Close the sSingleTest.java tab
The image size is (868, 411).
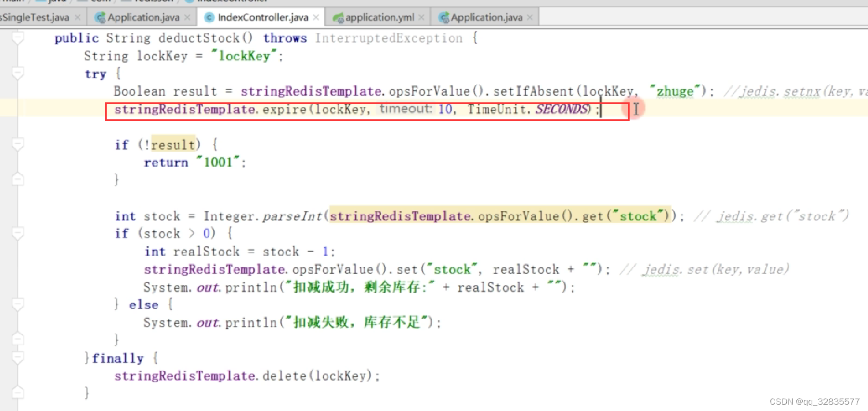(x=78, y=18)
